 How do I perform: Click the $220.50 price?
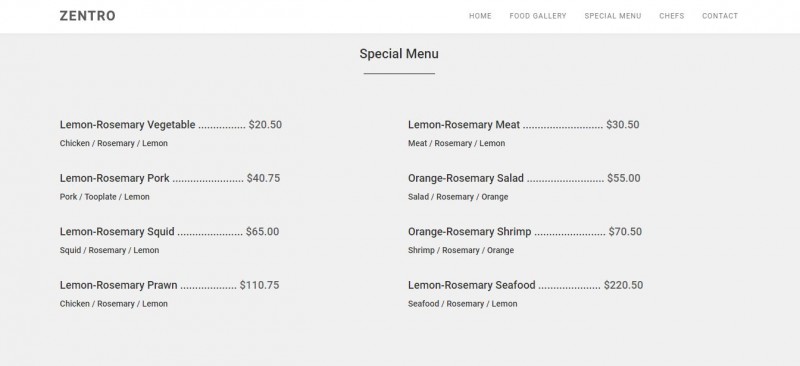point(623,285)
